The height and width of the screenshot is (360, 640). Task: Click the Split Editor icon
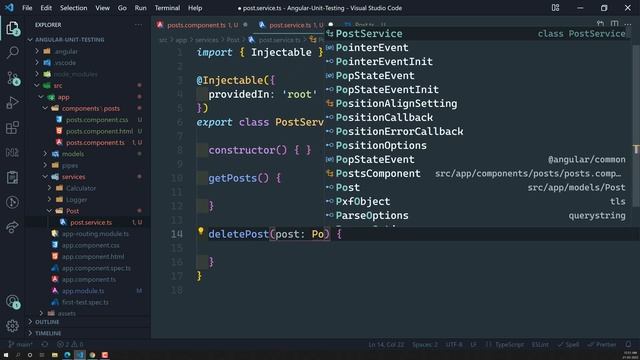[614, 24]
